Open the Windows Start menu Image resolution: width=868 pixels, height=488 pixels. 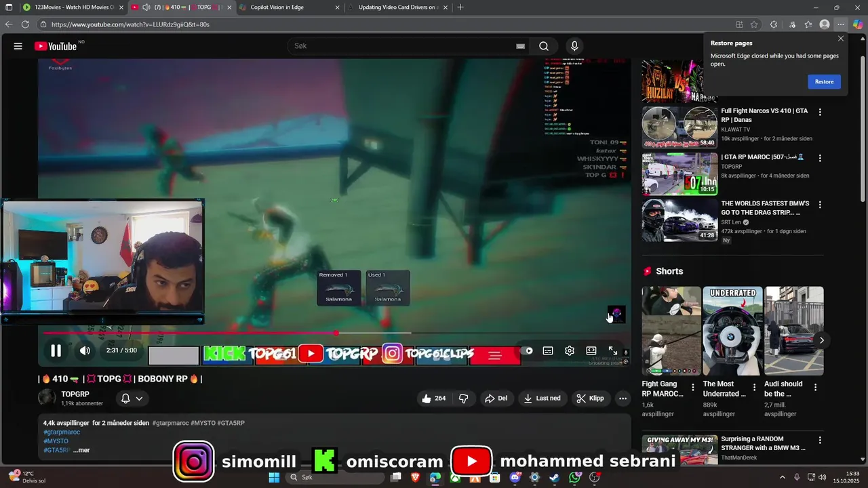(274, 477)
